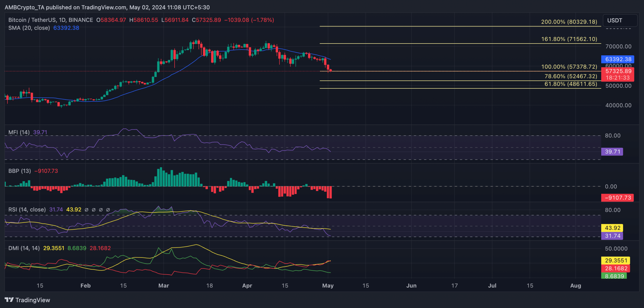The width and height of the screenshot is (644, 308).
Task: Click the first null symbol in RSI legend
Action: click(x=87, y=210)
